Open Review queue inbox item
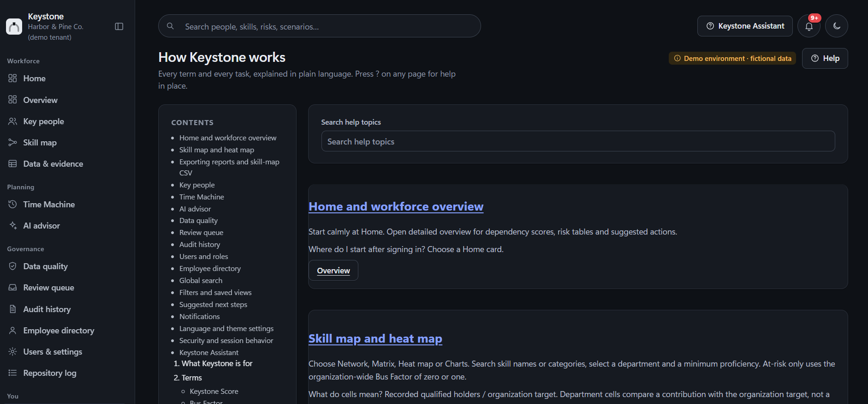This screenshot has height=404, width=868. (x=48, y=288)
